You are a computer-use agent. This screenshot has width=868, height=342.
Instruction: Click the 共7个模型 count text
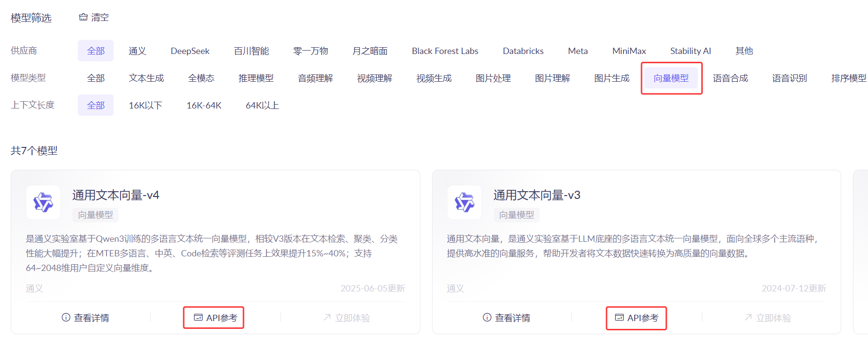point(34,151)
